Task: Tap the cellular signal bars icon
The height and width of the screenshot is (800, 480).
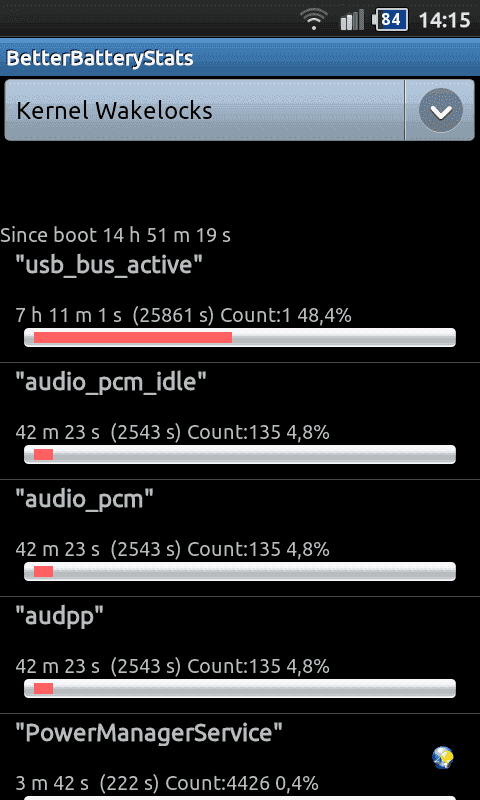Action: (x=353, y=20)
